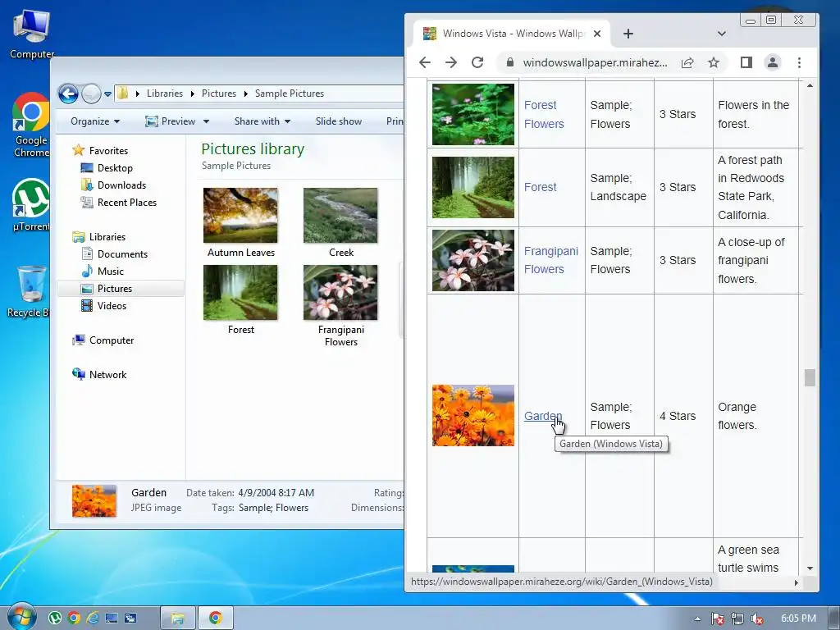Go forward in Chrome
This screenshot has height=630, width=840.
[x=451, y=62]
